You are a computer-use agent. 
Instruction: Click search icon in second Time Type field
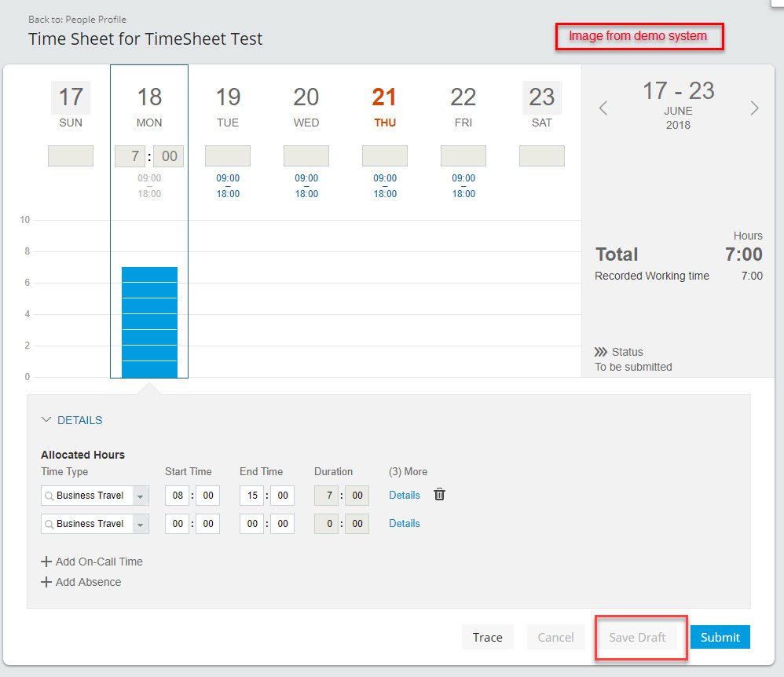tap(49, 524)
